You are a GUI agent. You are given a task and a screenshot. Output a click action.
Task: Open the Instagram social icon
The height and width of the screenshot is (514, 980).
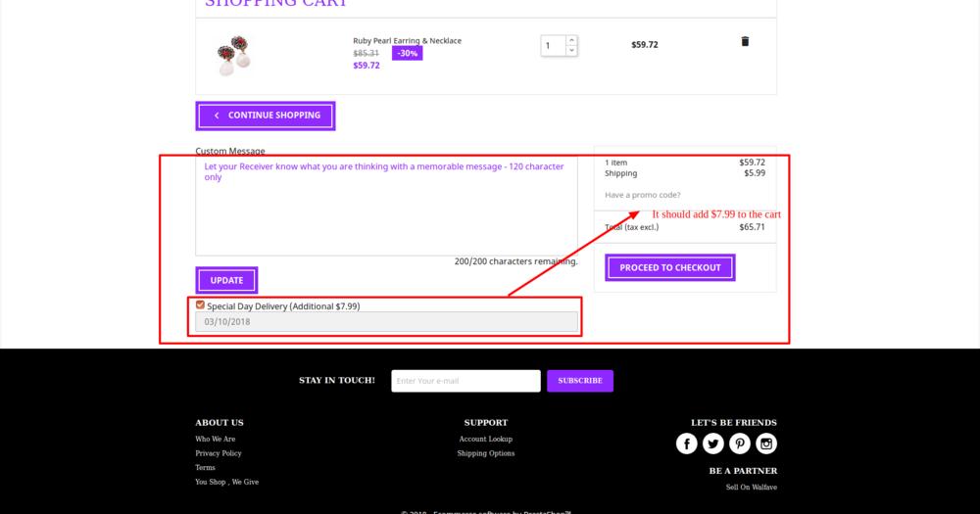coord(766,444)
